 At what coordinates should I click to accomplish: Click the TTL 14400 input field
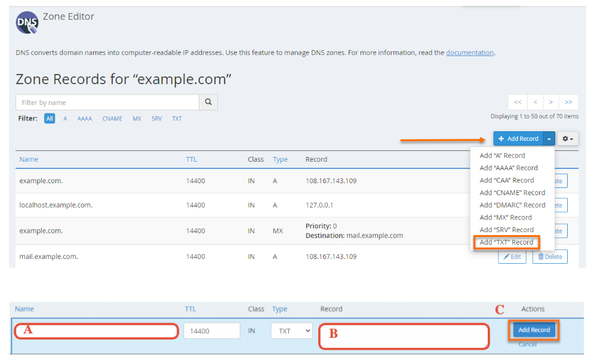(x=211, y=331)
